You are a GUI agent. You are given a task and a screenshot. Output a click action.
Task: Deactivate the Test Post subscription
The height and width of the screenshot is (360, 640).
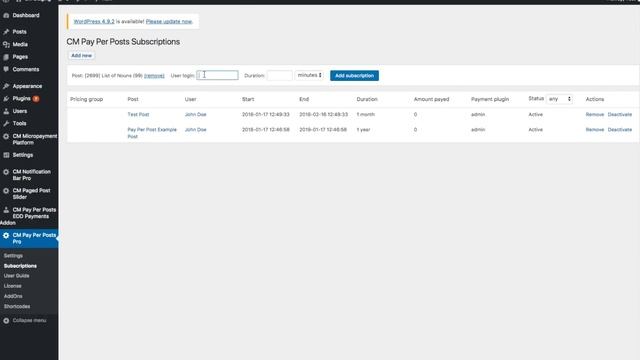coord(620,115)
